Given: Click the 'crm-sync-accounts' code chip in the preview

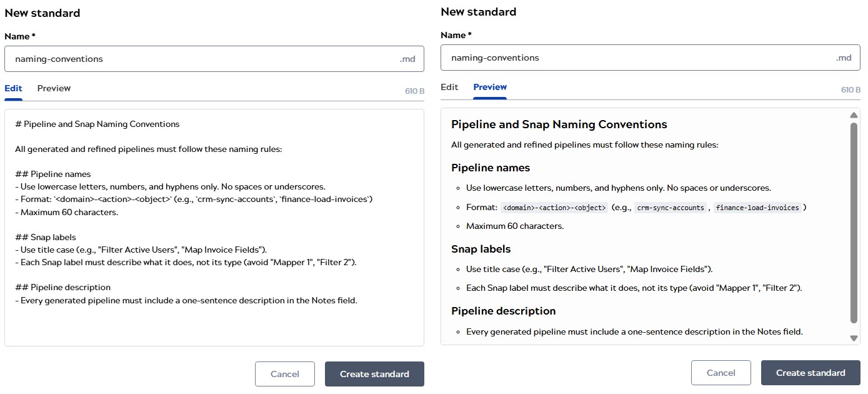Looking at the screenshot, I should [670, 208].
